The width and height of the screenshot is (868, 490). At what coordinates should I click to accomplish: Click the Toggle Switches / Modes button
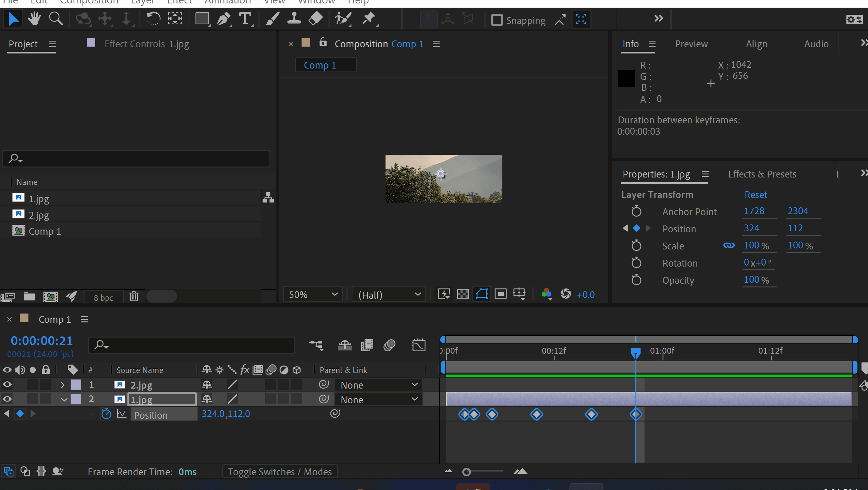point(280,471)
